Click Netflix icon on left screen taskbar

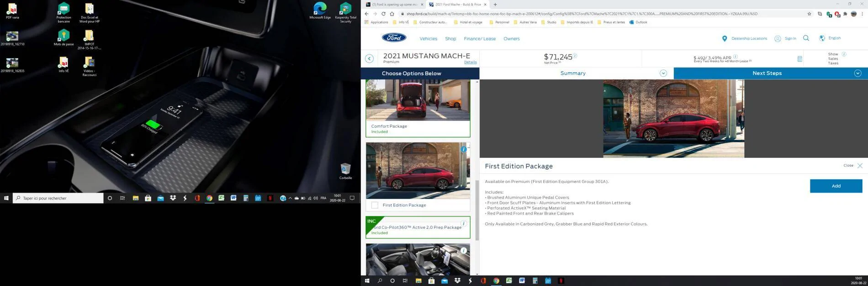pos(270,198)
